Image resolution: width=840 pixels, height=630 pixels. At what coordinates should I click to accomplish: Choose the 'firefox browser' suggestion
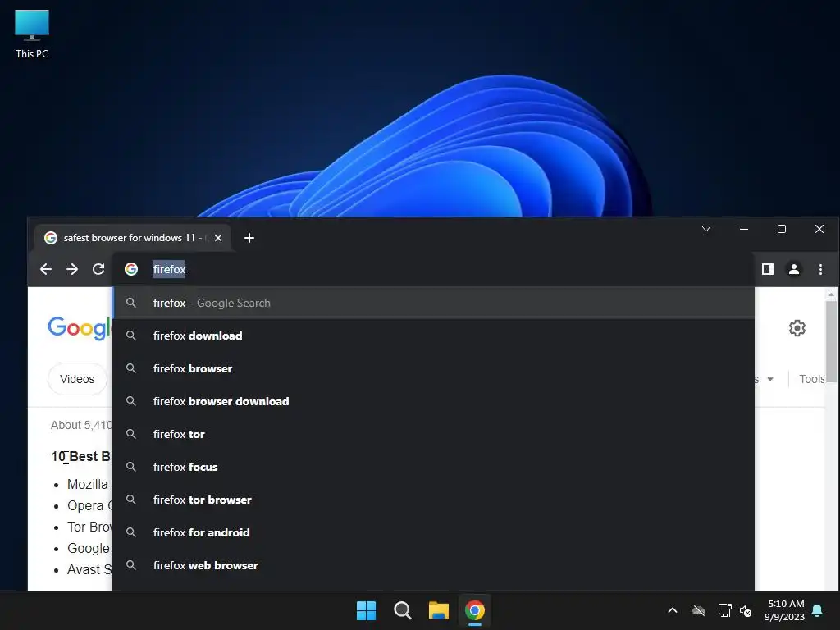433,368
